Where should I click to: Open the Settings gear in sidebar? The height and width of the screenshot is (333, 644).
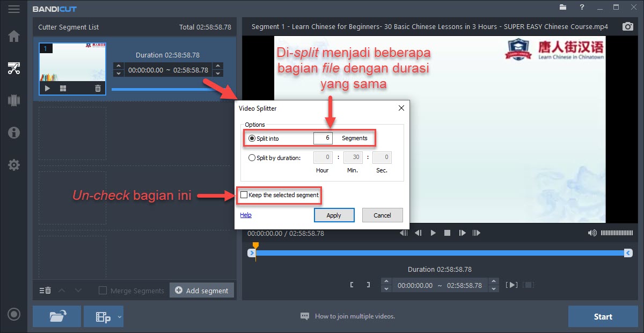14,165
